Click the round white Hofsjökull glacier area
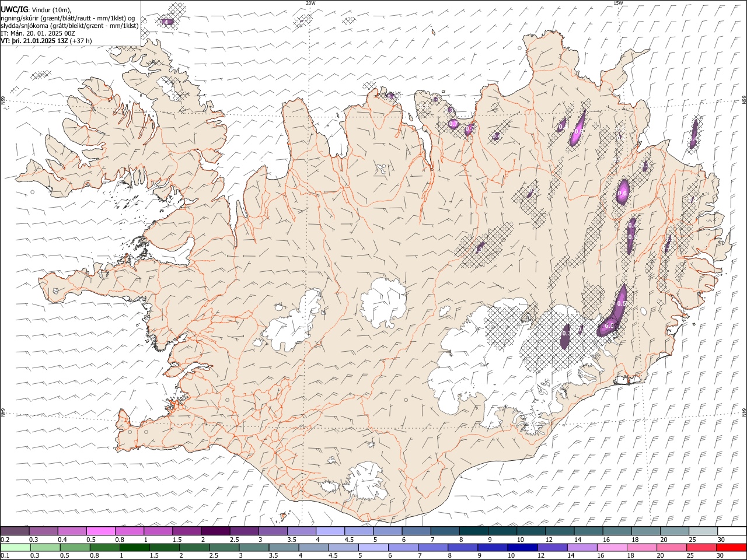Screen dimensions: 747x560 (x=383, y=302)
